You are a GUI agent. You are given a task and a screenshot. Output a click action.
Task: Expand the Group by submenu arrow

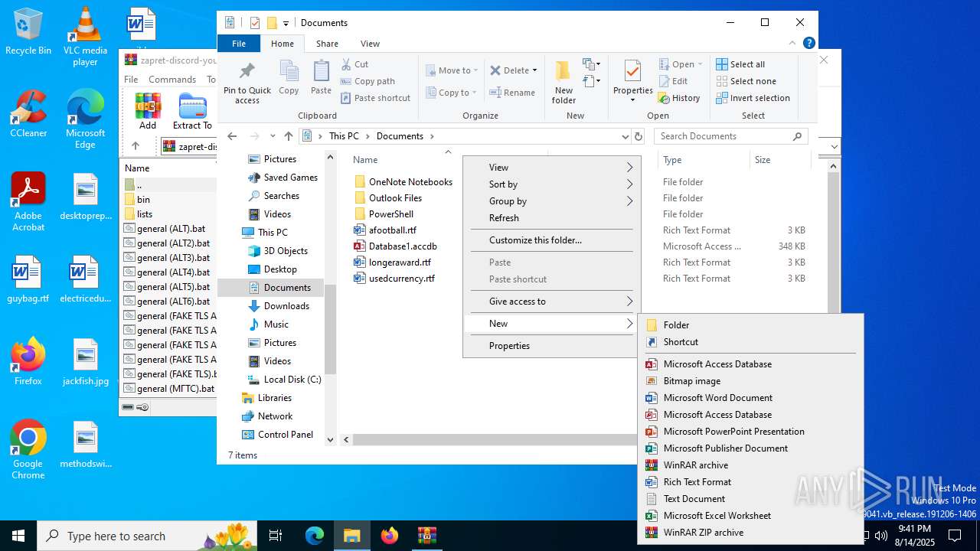click(629, 201)
